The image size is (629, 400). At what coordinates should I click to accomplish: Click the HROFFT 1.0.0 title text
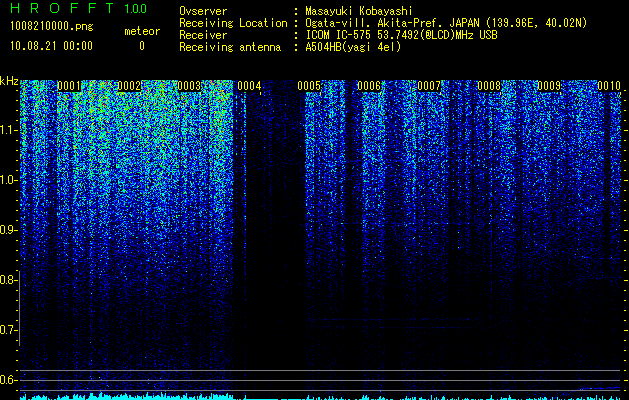(78, 8)
